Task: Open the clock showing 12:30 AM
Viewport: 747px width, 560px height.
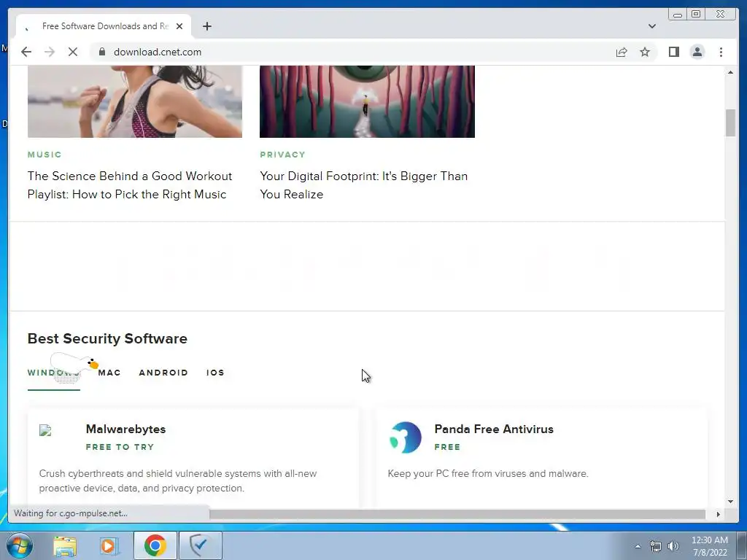Action: pyautogui.click(x=709, y=546)
